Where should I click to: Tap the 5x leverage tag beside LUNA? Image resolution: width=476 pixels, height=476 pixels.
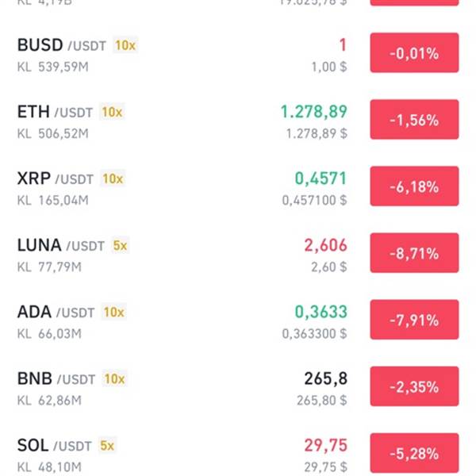[x=120, y=246]
